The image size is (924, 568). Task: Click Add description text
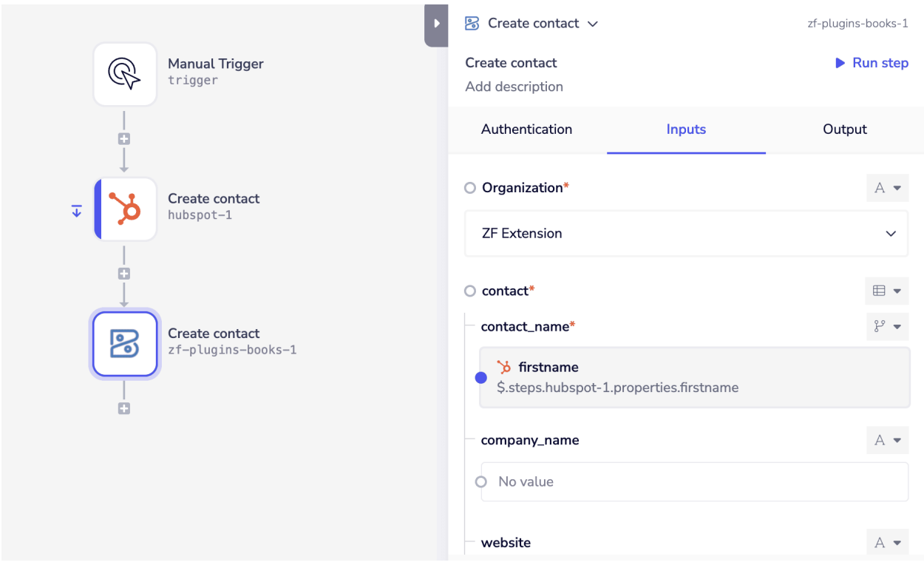[x=514, y=87]
